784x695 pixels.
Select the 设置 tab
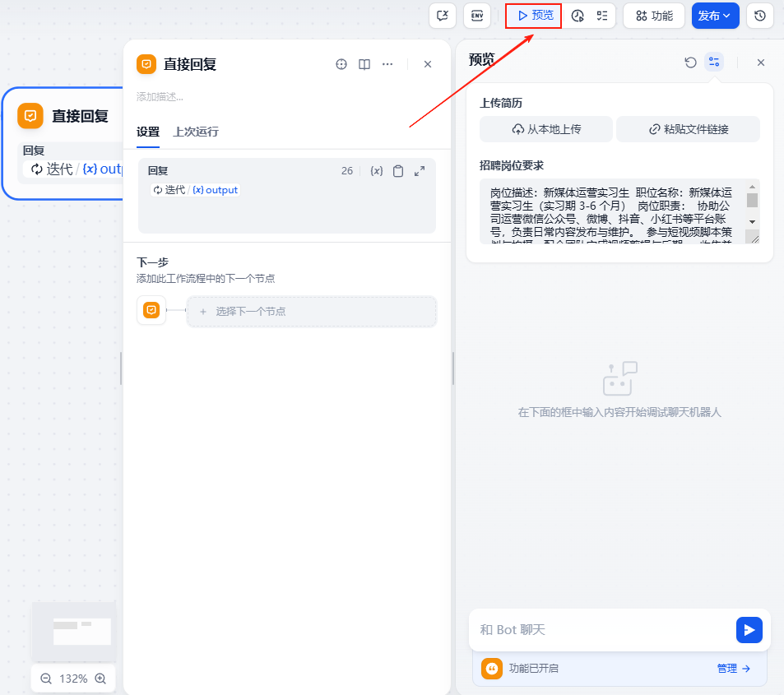pyautogui.click(x=148, y=132)
